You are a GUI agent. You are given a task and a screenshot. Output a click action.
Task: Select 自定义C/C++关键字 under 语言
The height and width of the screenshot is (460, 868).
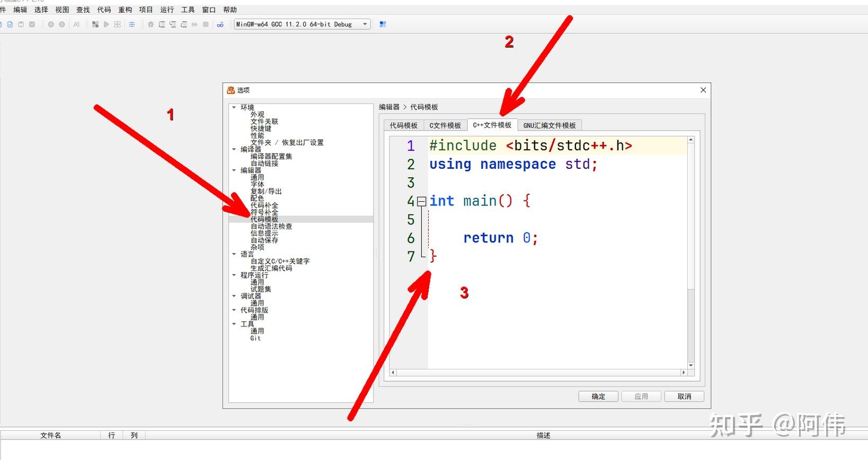[280, 261]
